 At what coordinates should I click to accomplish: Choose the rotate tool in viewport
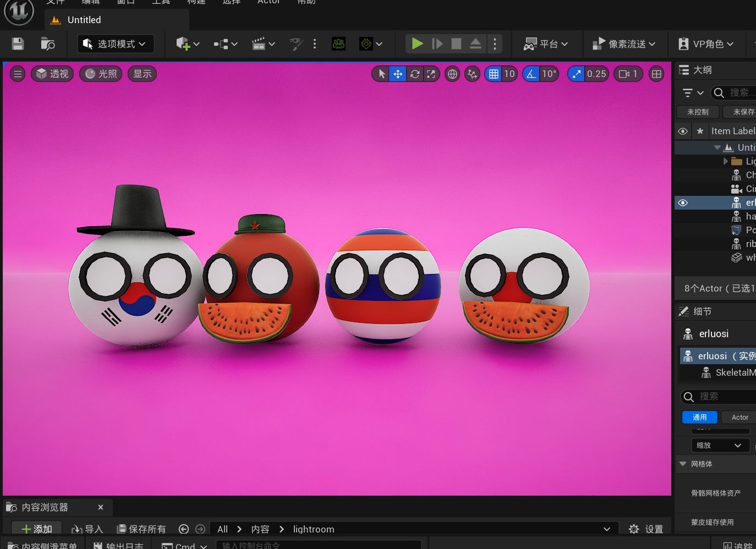[x=415, y=74]
